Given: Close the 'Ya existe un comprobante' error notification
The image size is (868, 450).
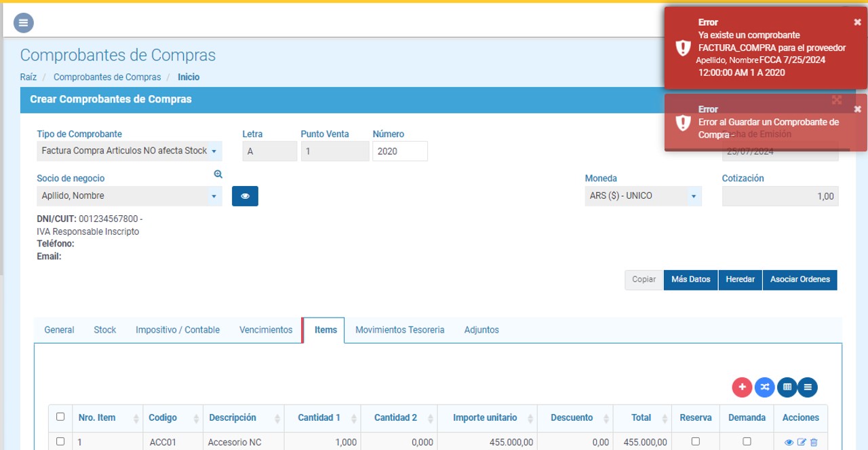Looking at the screenshot, I should [x=857, y=22].
